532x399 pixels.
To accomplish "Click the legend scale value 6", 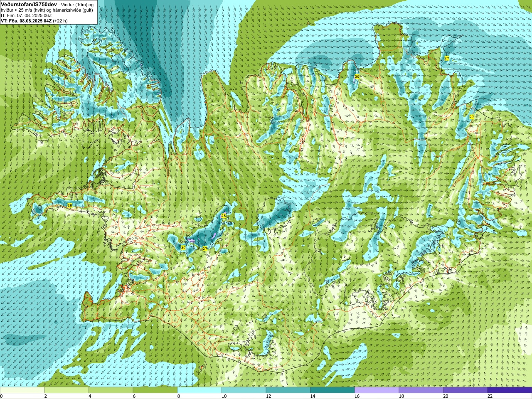I will click(134, 396).
